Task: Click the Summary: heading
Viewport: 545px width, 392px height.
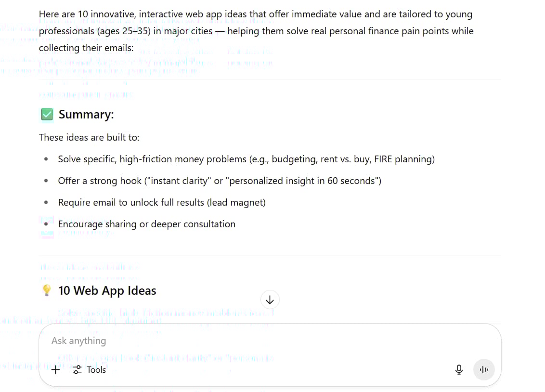Action: tap(86, 114)
